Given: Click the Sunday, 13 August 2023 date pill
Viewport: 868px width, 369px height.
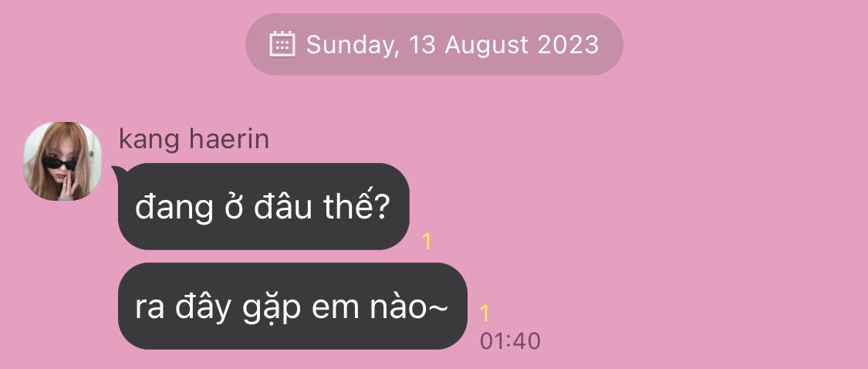Looking at the screenshot, I should 434,44.
